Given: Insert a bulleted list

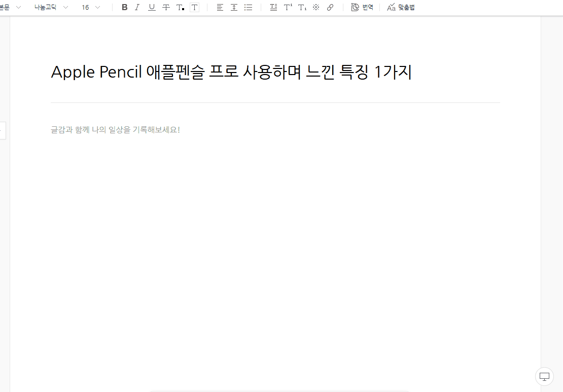Looking at the screenshot, I should (x=248, y=7).
